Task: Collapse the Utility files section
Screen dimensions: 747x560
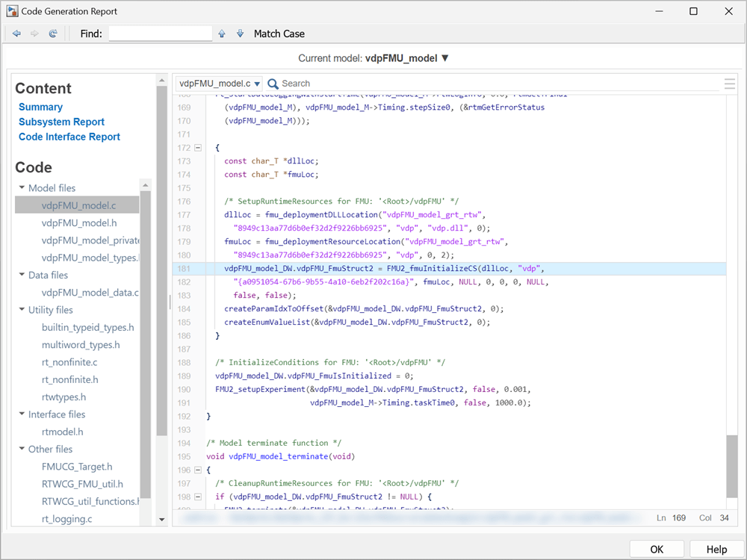Action: click(x=22, y=310)
